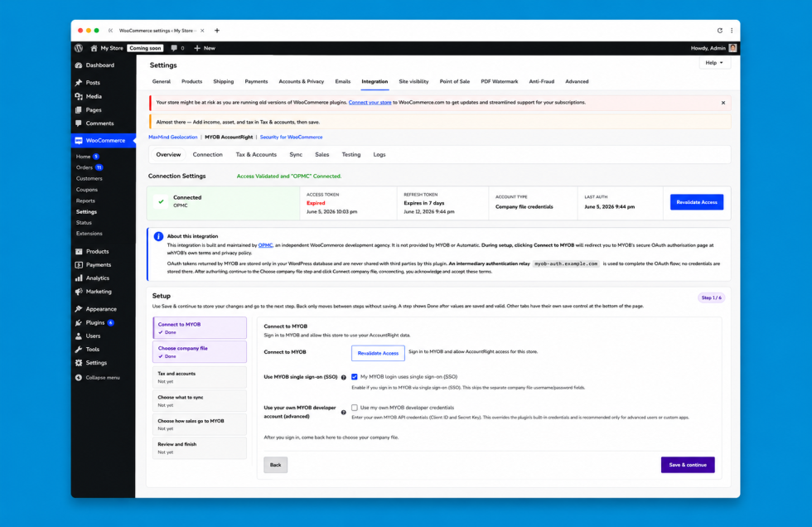Open the comments bubble in admin bar
Screen dimensions: 812x527
[x=174, y=48]
